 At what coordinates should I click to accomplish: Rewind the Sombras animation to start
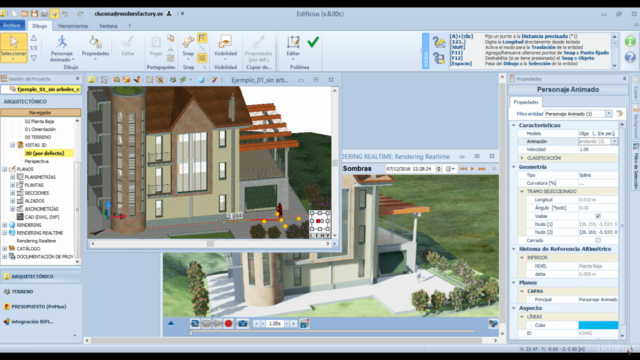pos(463,169)
